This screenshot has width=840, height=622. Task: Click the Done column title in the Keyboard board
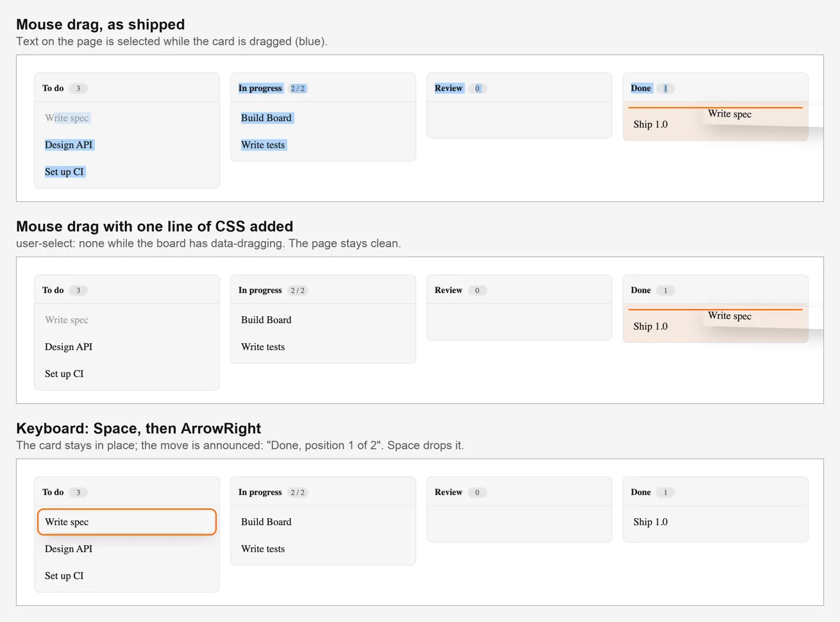(641, 492)
